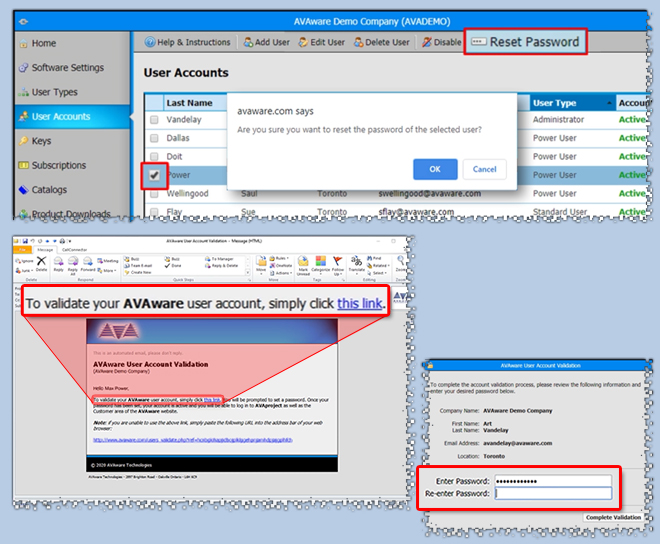Tick the checkbox for Vandelay row
Image resolution: width=660 pixels, height=544 pixels.
[154, 120]
